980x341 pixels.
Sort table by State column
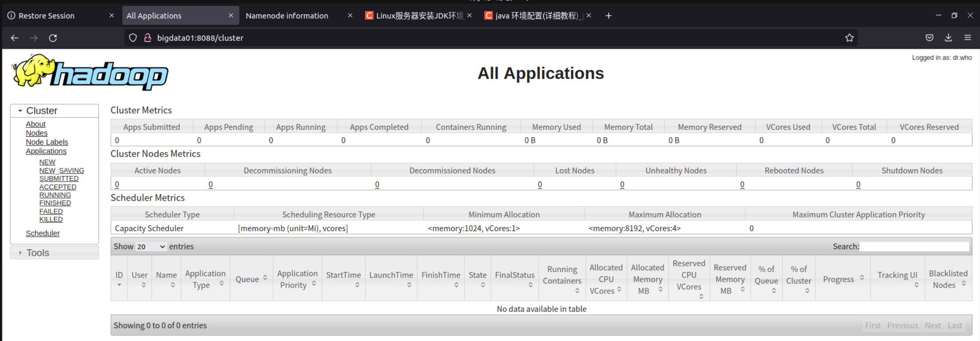(478, 279)
